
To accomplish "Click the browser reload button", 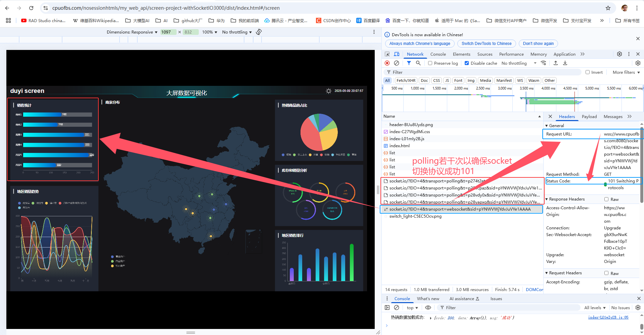I will pyautogui.click(x=31, y=8).
